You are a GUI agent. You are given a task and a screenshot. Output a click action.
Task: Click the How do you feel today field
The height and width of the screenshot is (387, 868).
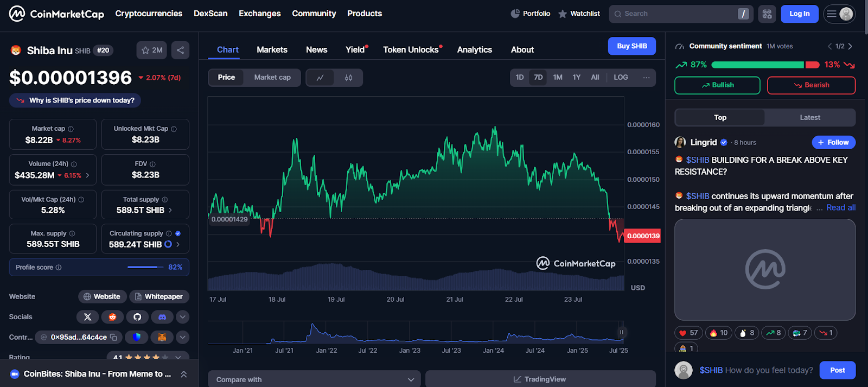756,370
